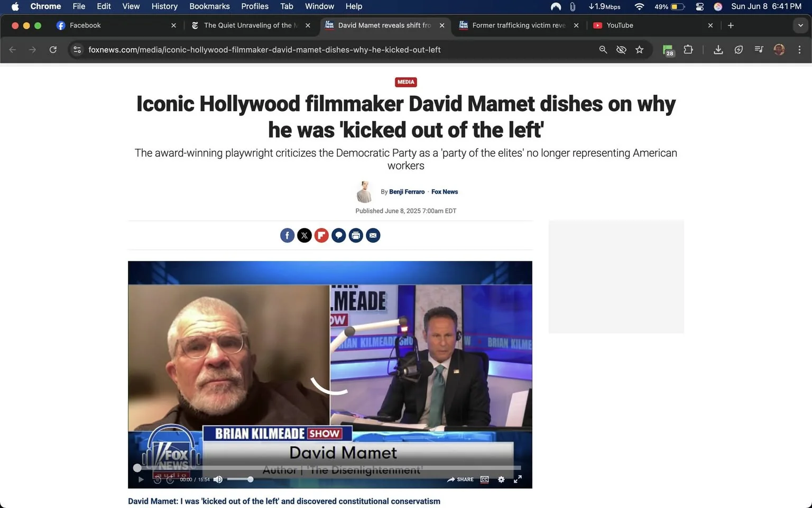Open Wi-Fi status in menu bar
Viewport: 812px width, 508px height.
pyautogui.click(x=639, y=6)
